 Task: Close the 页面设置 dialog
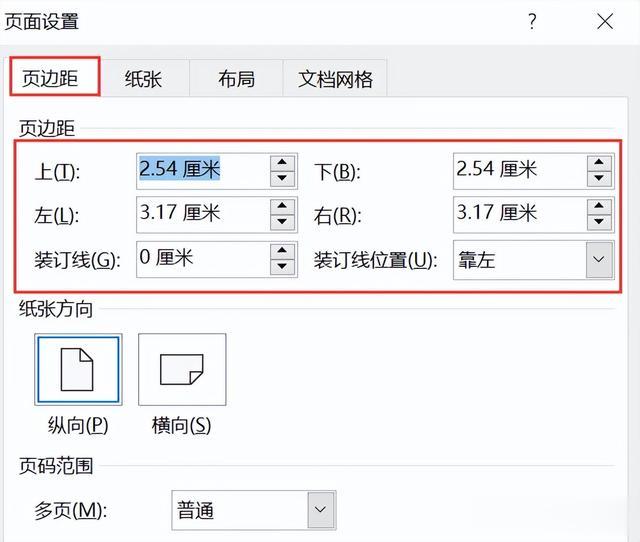605,21
